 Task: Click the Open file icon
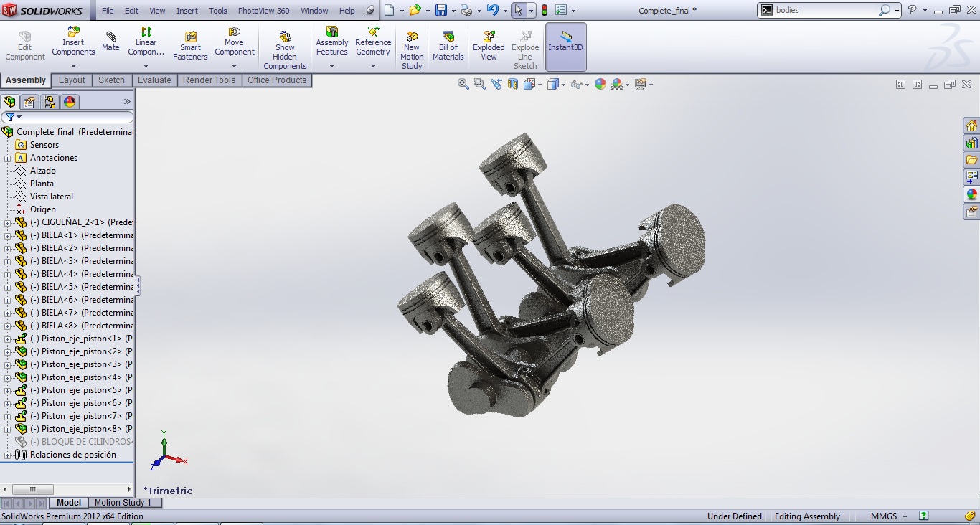(415, 10)
